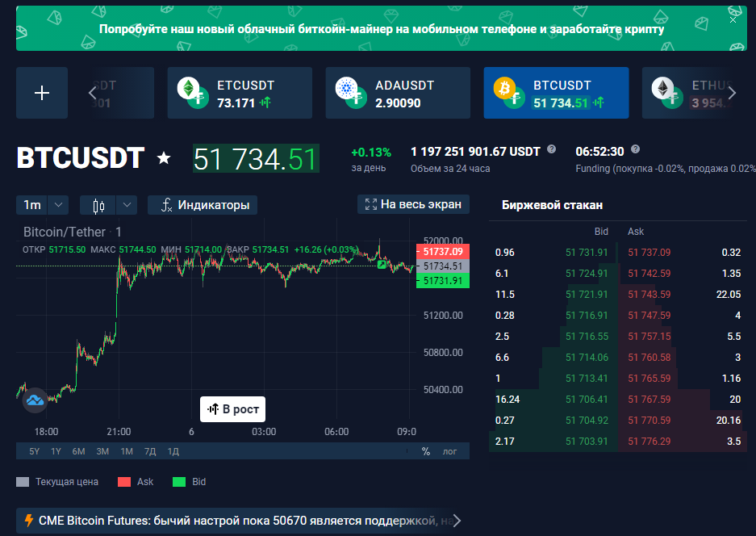This screenshot has height=536, width=756.
Task: Click the green arrow marker on chart
Action: (382, 265)
